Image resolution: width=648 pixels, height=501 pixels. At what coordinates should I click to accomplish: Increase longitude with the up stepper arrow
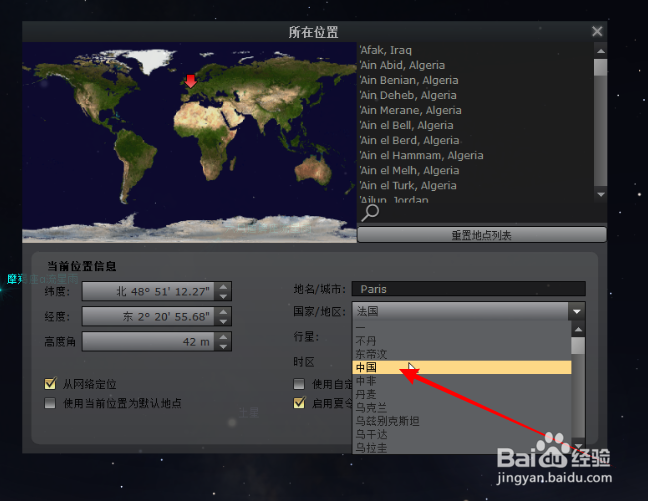223,311
